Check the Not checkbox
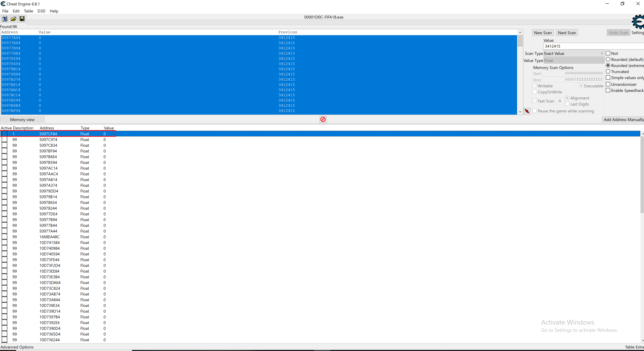Screen dimensions: 644x351 click(608, 53)
